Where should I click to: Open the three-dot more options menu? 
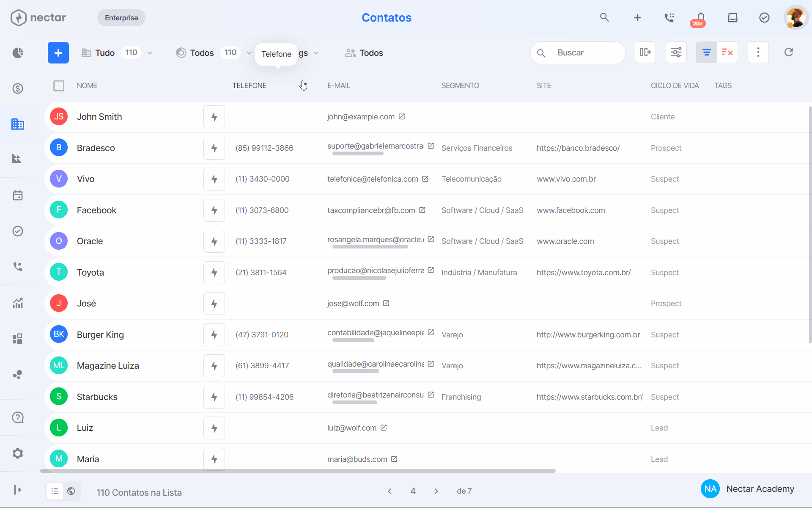tap(758, 52)
